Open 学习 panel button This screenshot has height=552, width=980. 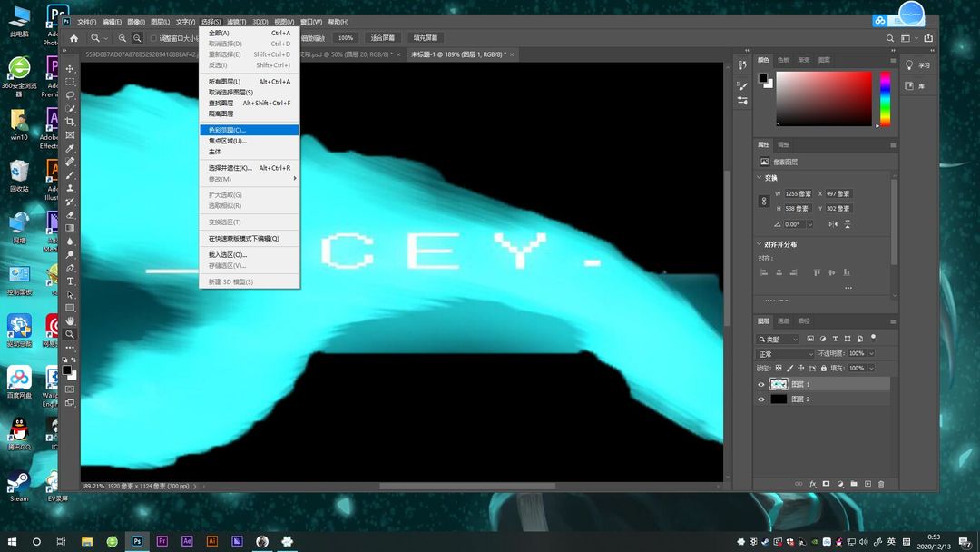pyautogui.click(x=918, y=65)
